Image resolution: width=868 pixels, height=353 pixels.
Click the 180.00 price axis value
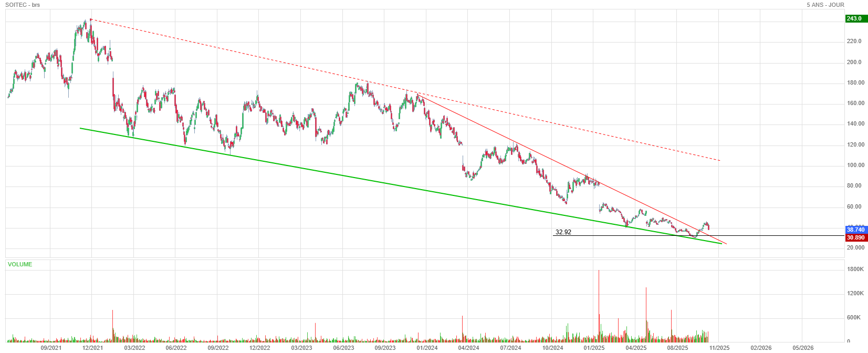coord(855,82)
